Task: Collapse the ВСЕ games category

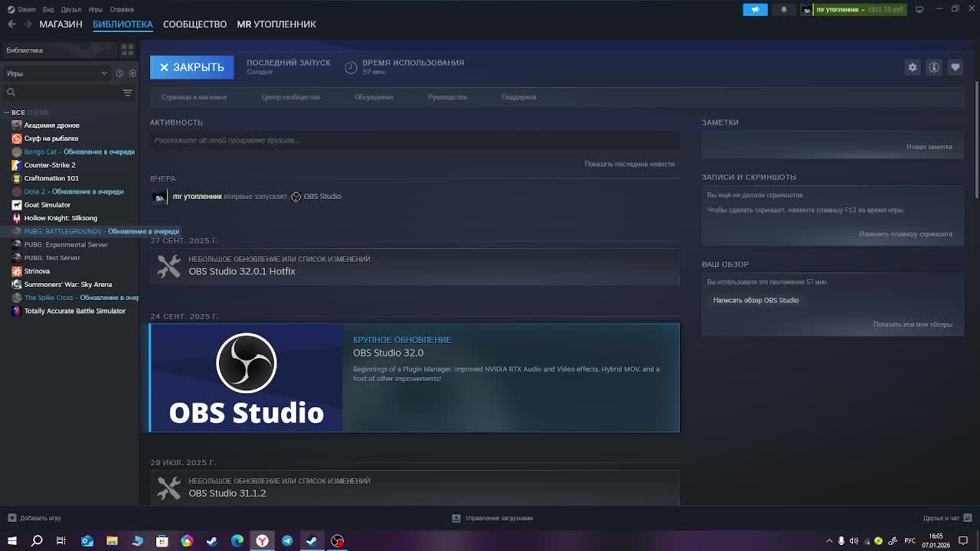Action: point(7,112)
